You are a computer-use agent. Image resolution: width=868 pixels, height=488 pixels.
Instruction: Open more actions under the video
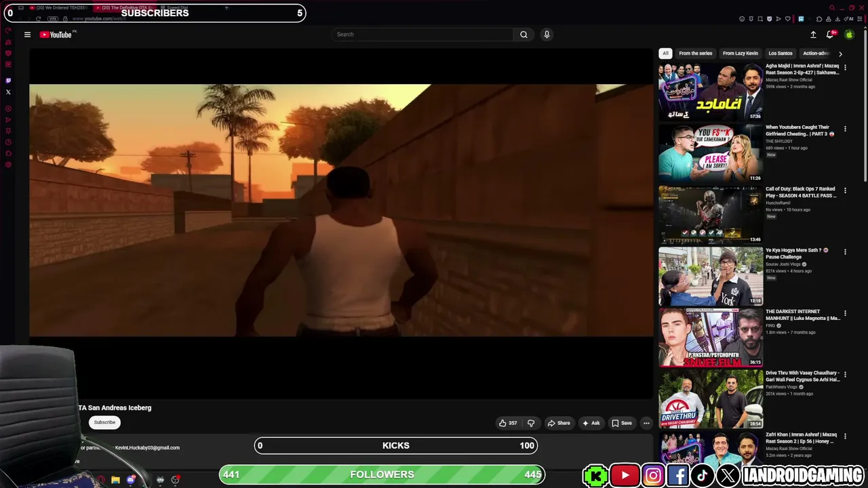[646, 423]
